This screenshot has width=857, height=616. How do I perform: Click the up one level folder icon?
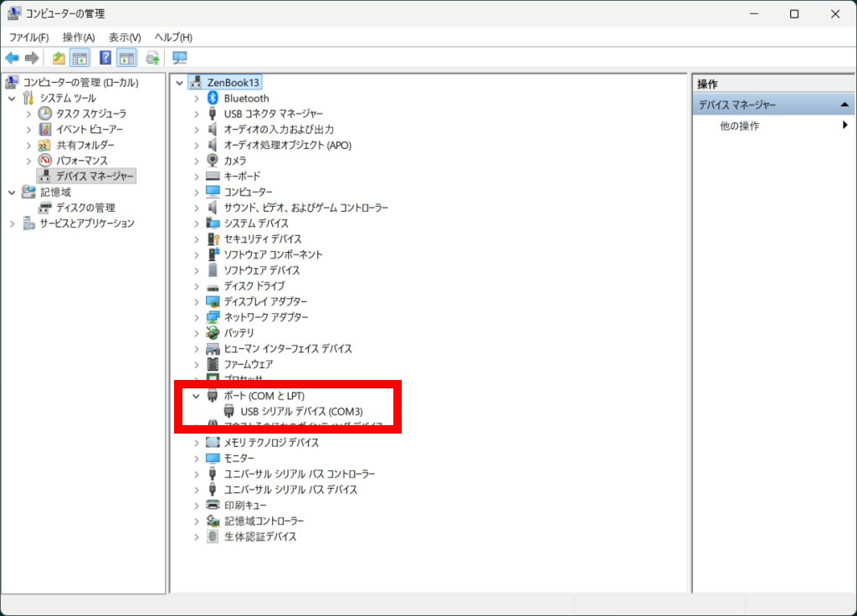tap(59, 58)
